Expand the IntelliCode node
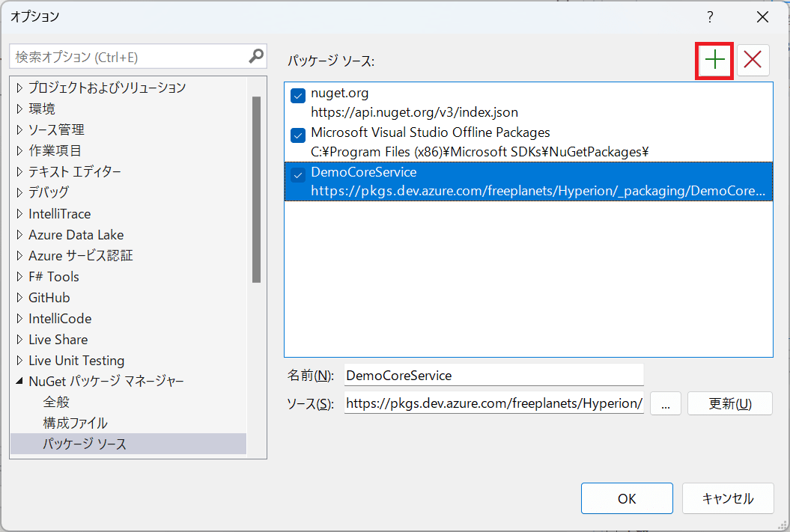This screenshot has width=790, height=532. click(x=19, y=319)
